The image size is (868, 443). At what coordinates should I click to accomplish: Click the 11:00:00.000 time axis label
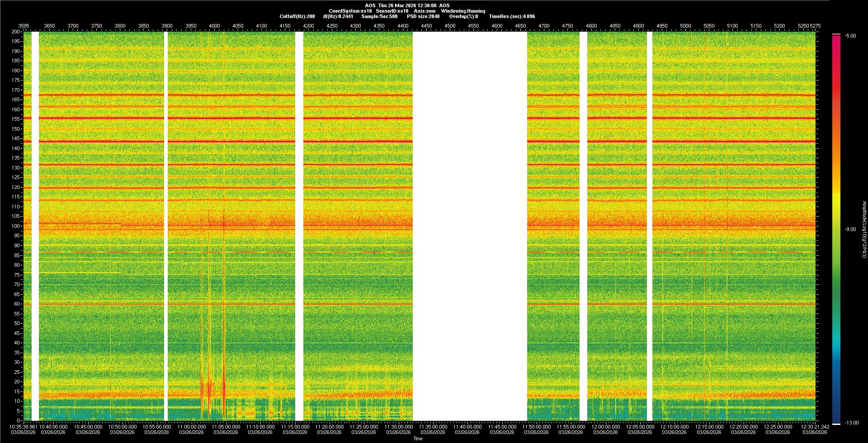tap(191, 427)
